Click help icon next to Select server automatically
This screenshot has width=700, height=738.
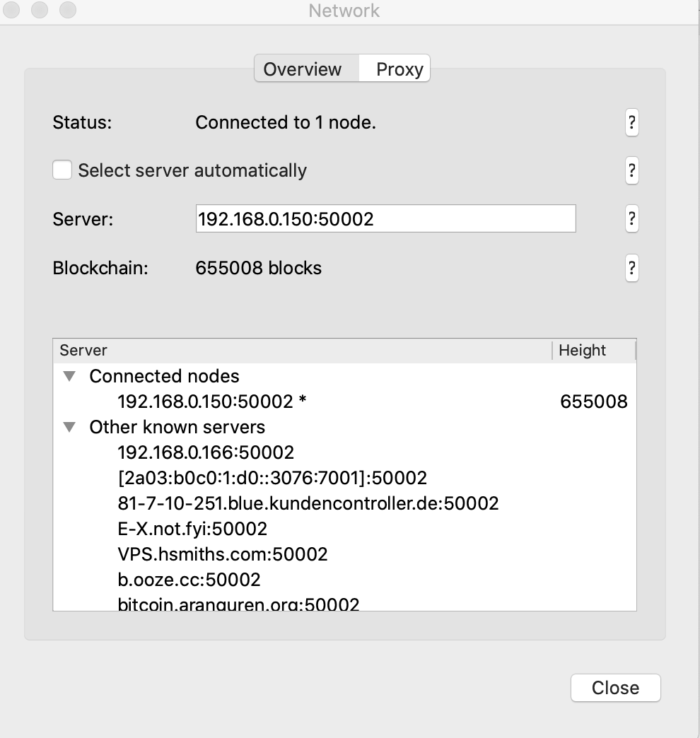631,170
